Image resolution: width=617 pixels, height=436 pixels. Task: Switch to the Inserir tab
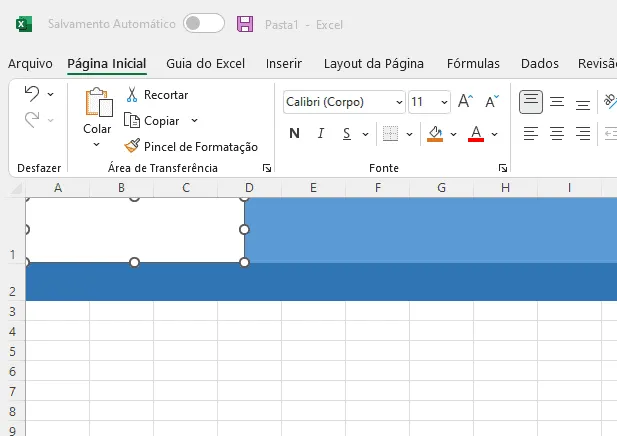point(284,63)
